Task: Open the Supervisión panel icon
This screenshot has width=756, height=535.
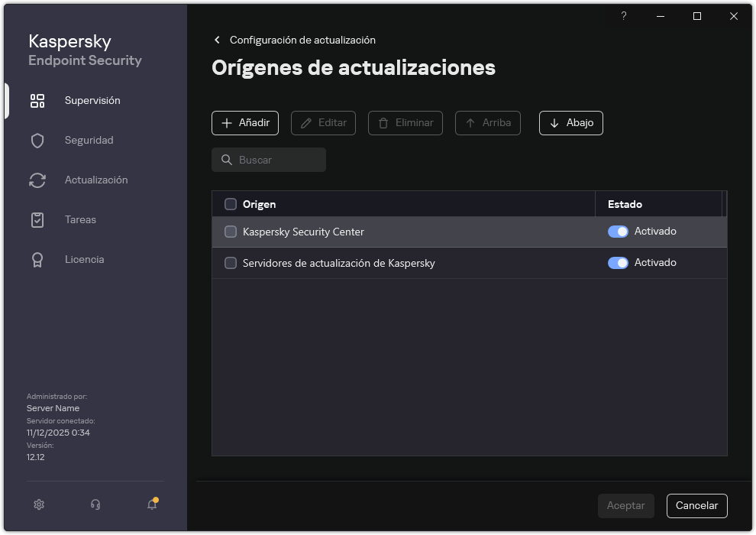Action: pos(37,100)
